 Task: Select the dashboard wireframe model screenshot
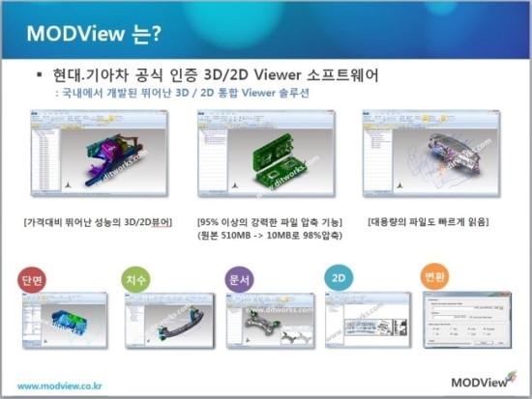point(431,154)
